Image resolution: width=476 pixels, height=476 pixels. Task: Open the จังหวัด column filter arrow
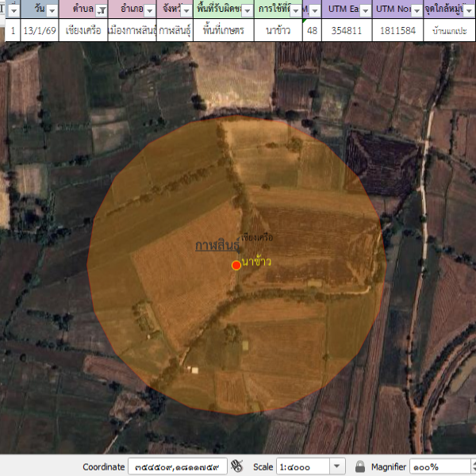point(186,10)
